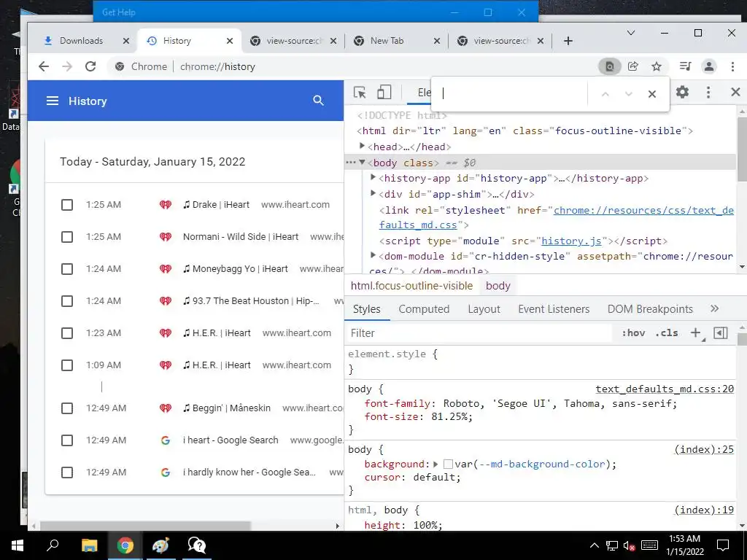This screenshot has width=747, height=560.
Task: Show hidden system tray icons
Action: pyautogui.click(x=594, y=545)
